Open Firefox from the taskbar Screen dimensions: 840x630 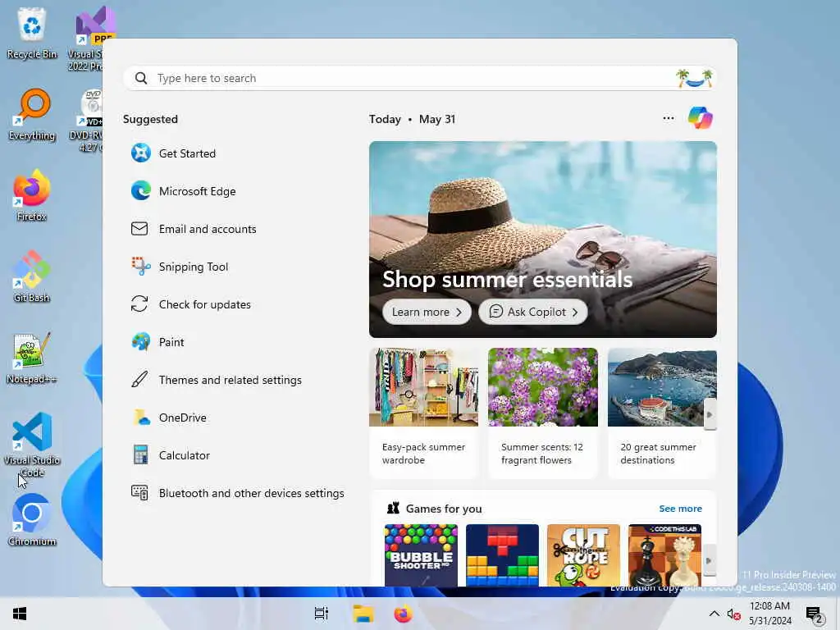coord(404,614)
